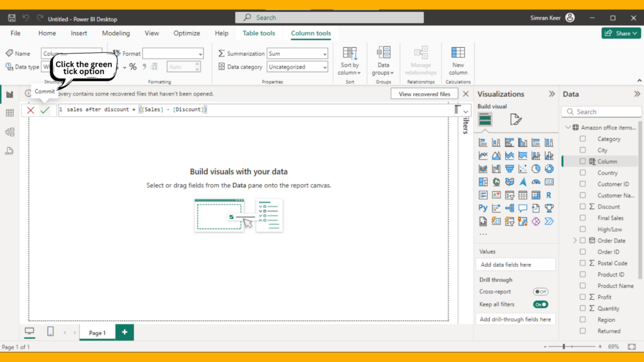Switch to mobile layout icon
This screenshot has height=362, width=644.
(50, 332)
